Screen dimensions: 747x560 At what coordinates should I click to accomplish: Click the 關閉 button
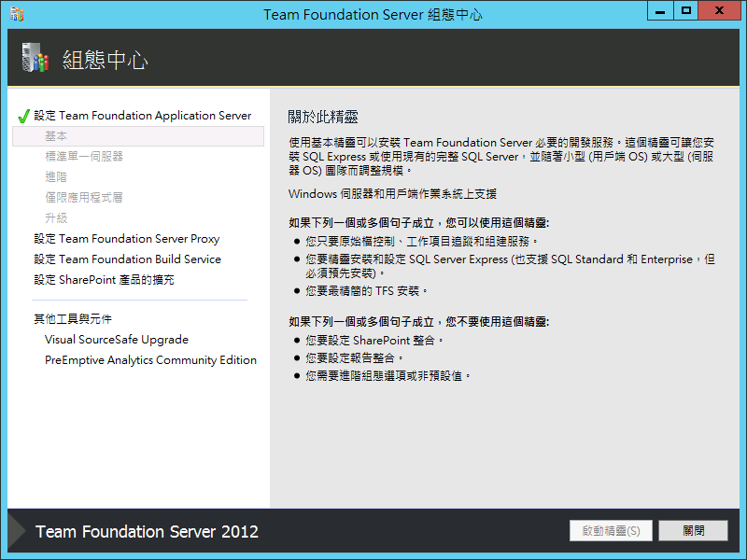coord(693,530)
